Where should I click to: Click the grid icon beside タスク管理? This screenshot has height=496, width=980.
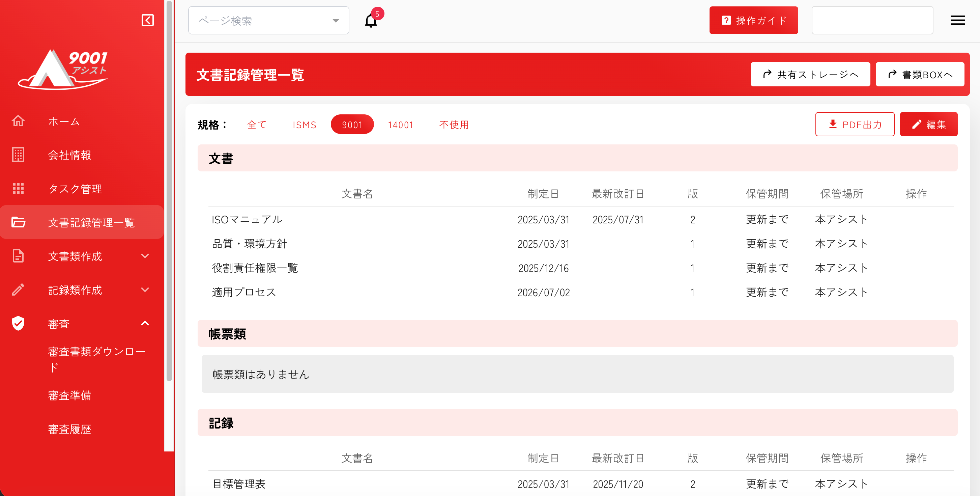click(x=18, y=188)
